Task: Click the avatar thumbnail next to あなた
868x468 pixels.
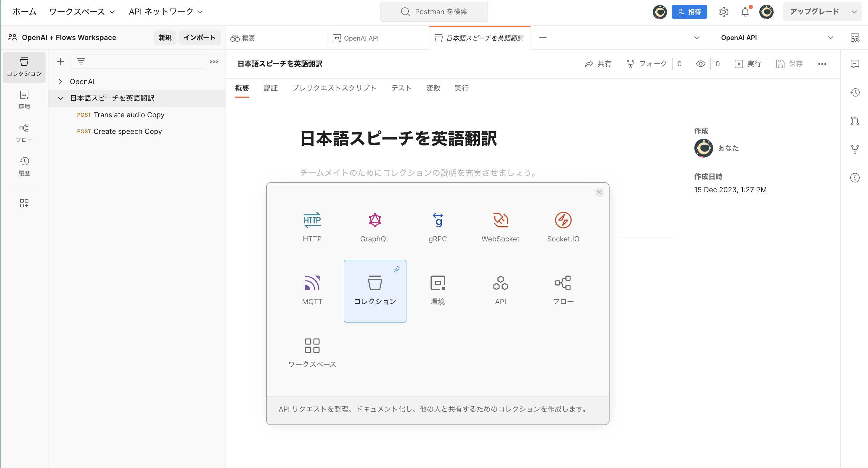Action: click(x=703, y=148)
